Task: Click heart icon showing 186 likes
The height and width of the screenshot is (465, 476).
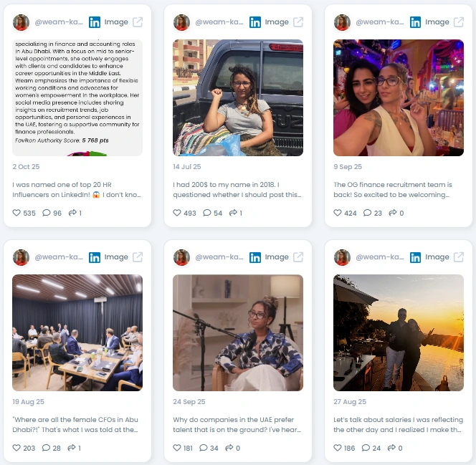Action: pyautogui.click(x=338, y=448)
